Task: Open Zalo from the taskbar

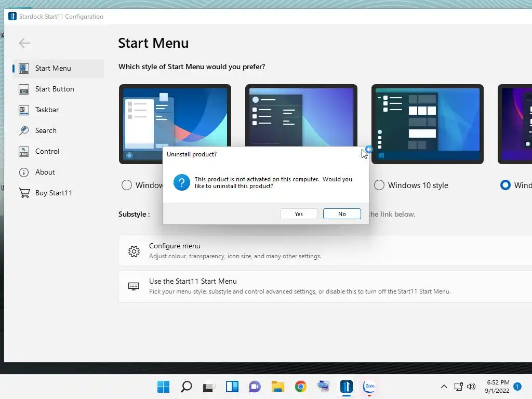Action: 369,387
